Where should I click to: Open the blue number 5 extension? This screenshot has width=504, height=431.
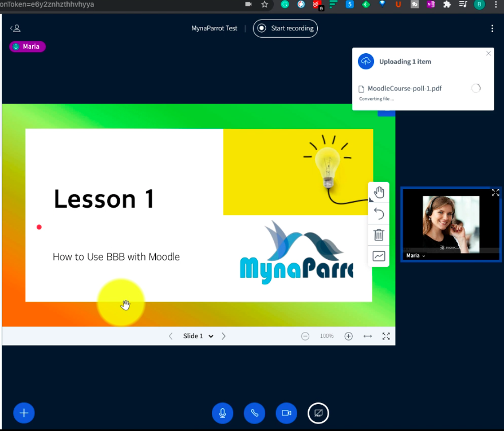[x=350, y=5]
